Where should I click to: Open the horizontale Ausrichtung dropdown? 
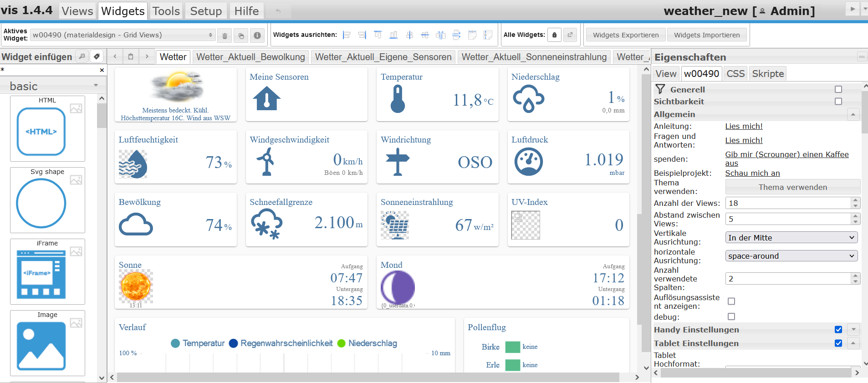pyautogui.click(x=791, y=256)
